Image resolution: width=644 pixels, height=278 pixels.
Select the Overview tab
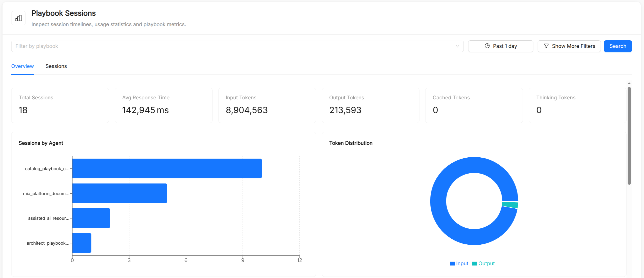22,66
